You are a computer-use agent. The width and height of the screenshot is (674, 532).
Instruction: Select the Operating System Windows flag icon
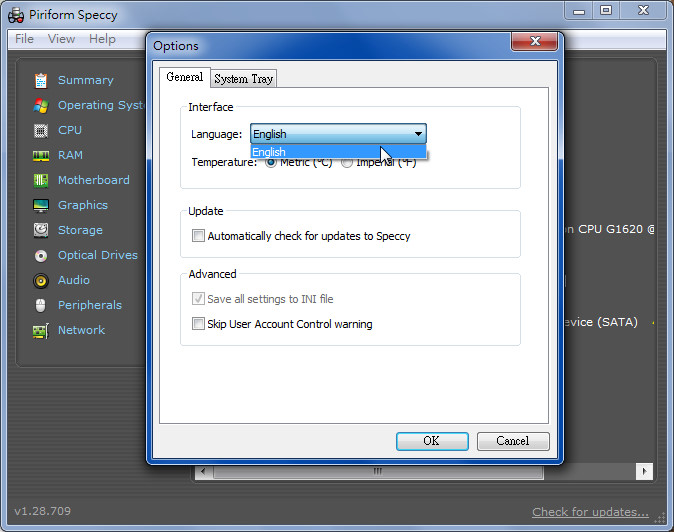pyautogui.click(x=41, y=105)
